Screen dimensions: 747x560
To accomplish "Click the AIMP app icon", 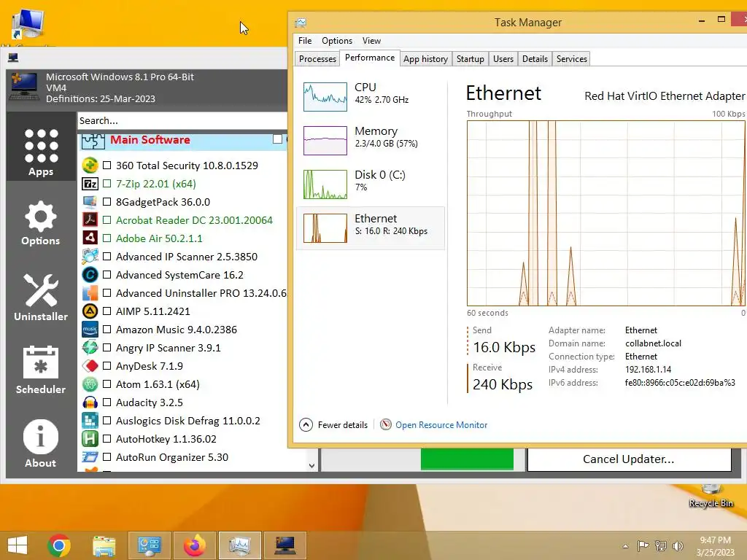I will pyautogui.click(x=90, y=311).
